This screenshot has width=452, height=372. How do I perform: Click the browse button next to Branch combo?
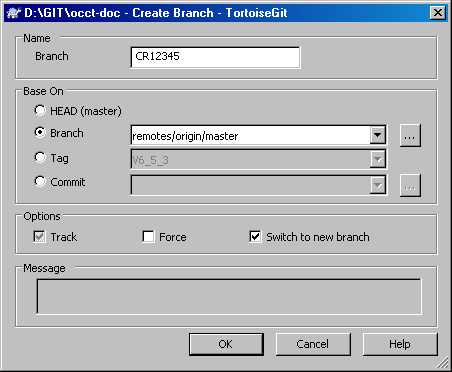tap(410, 136)
